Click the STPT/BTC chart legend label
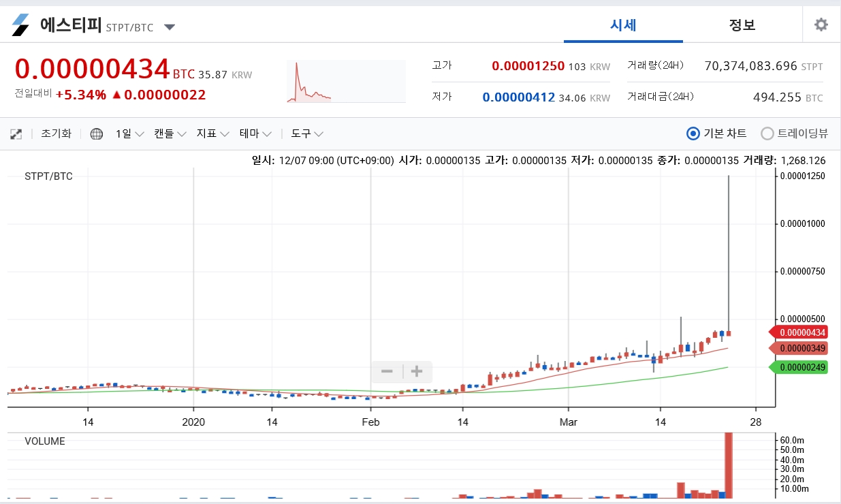 (x=48, y=176)
